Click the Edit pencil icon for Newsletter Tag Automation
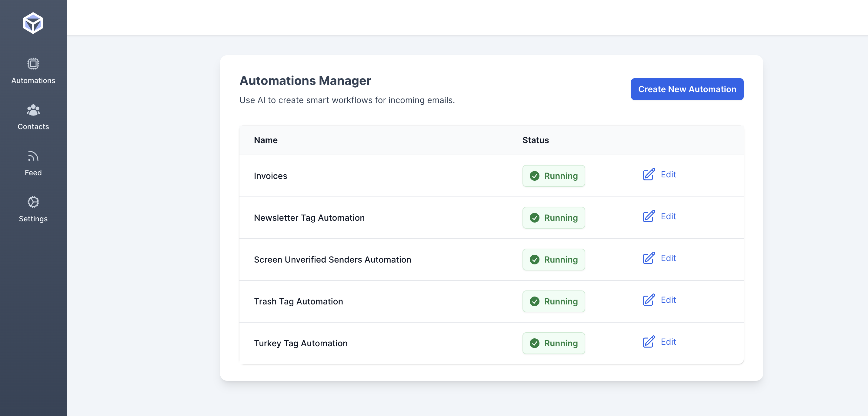 point(649,216)
